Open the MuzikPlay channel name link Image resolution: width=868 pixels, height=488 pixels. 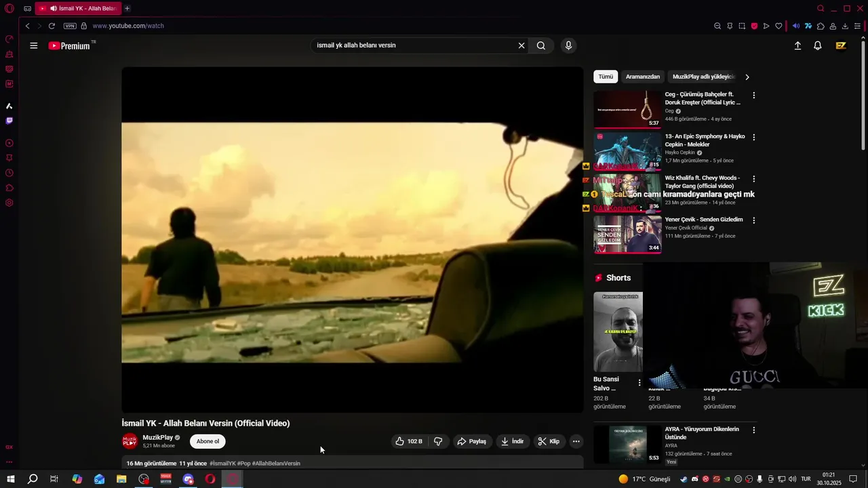[x=158, y=438]
